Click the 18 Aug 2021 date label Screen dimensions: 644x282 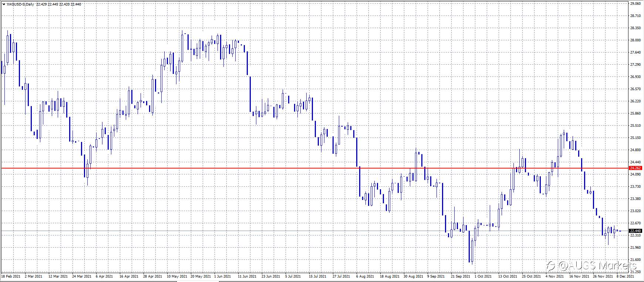pos(389,276)
